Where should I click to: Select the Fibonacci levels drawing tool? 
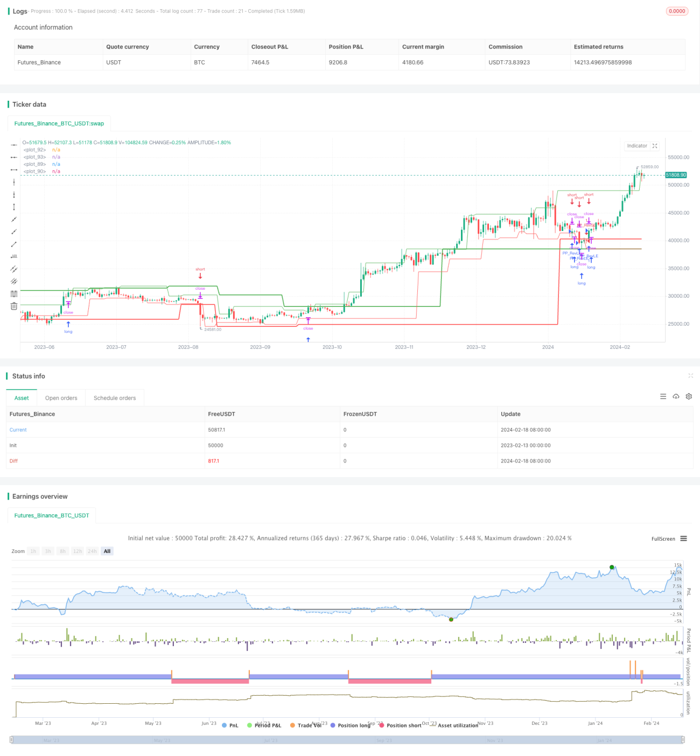coord(14,293)
